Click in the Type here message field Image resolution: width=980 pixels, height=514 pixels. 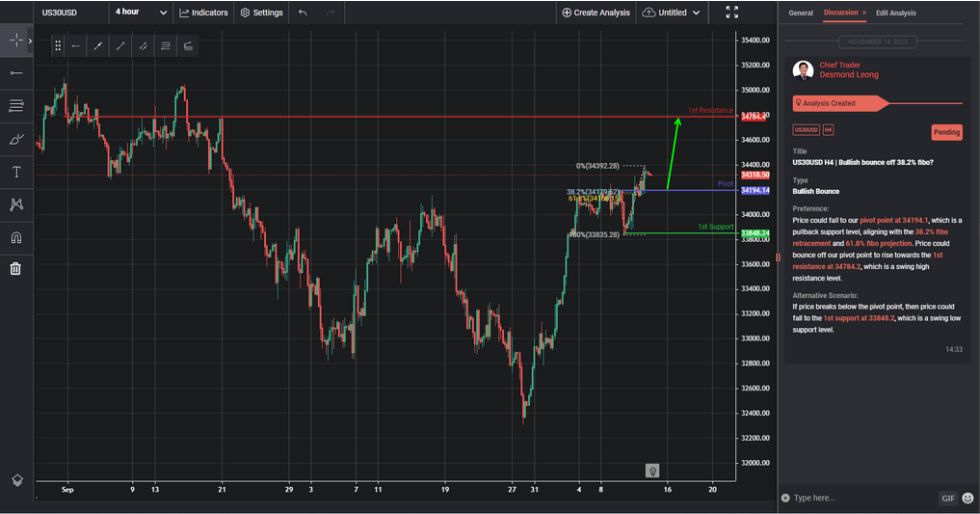(862, 498)
